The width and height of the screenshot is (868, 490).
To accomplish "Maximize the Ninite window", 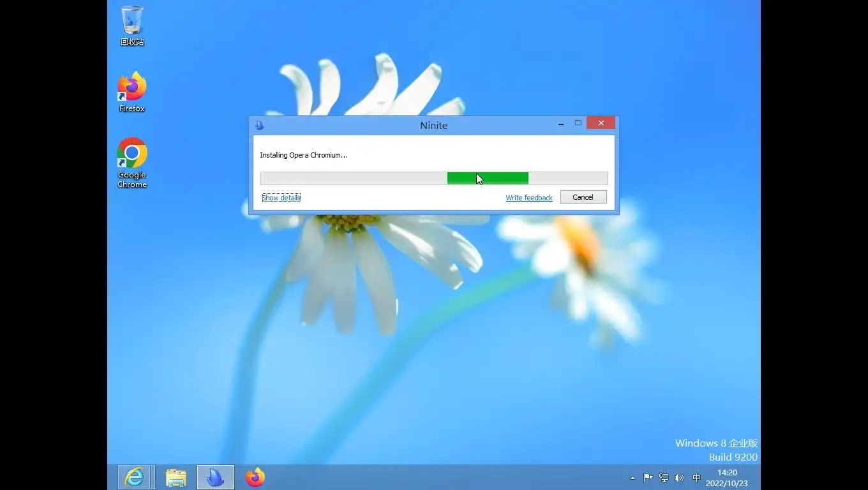I will [x=578, y=123].
